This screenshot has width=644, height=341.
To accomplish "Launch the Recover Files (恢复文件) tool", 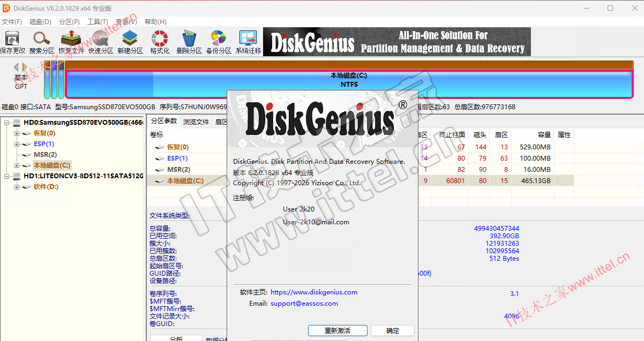I will (x=71, y=42).
